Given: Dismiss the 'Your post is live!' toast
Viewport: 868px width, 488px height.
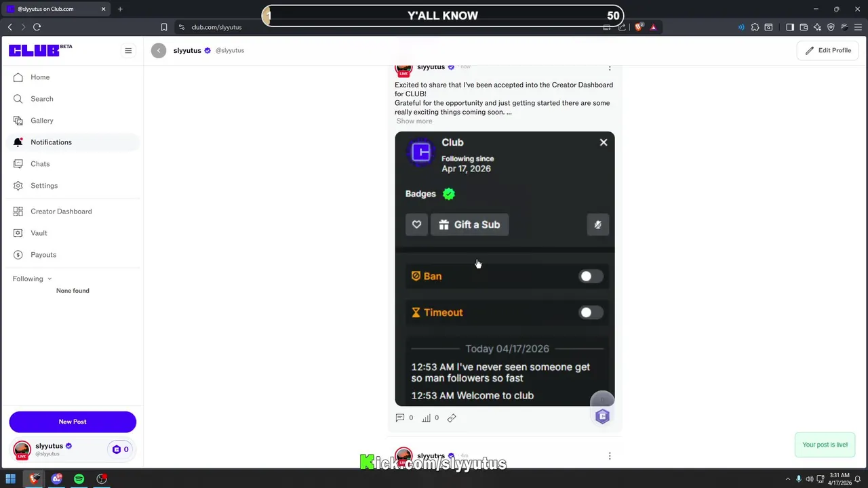Looking at the screenshot, I should [825, 445].
